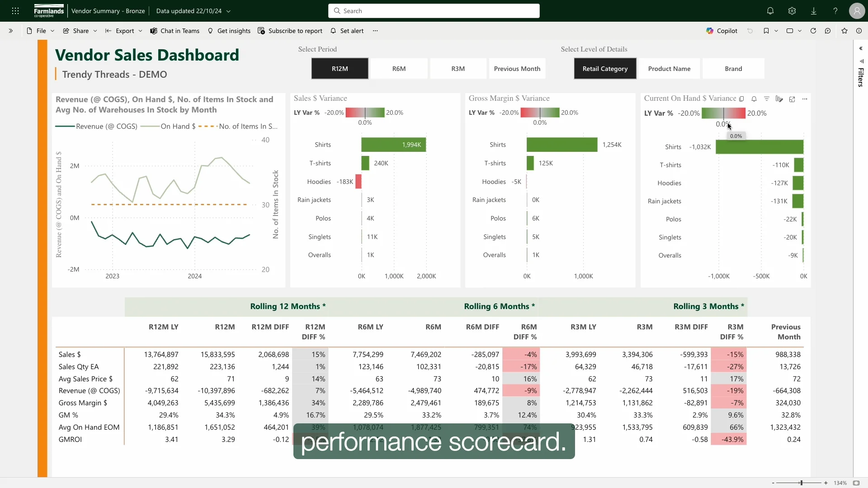Open the Data updated date dropdown

(229, 11)
